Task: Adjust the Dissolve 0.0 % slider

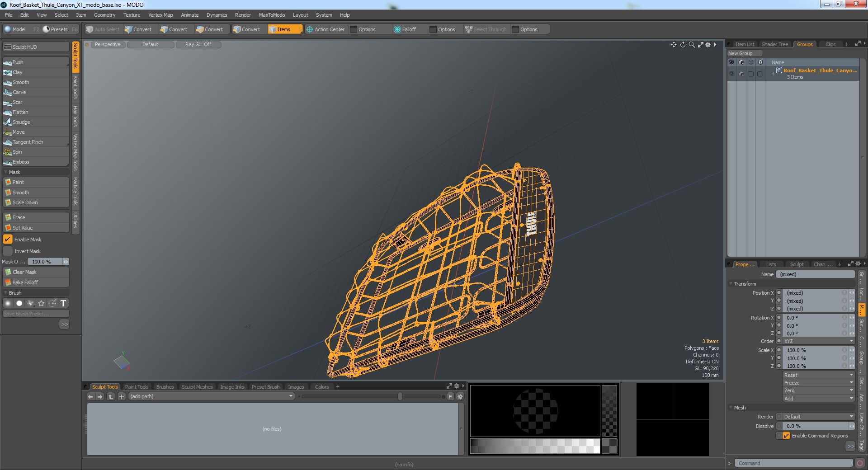Action: pos(818,426)
